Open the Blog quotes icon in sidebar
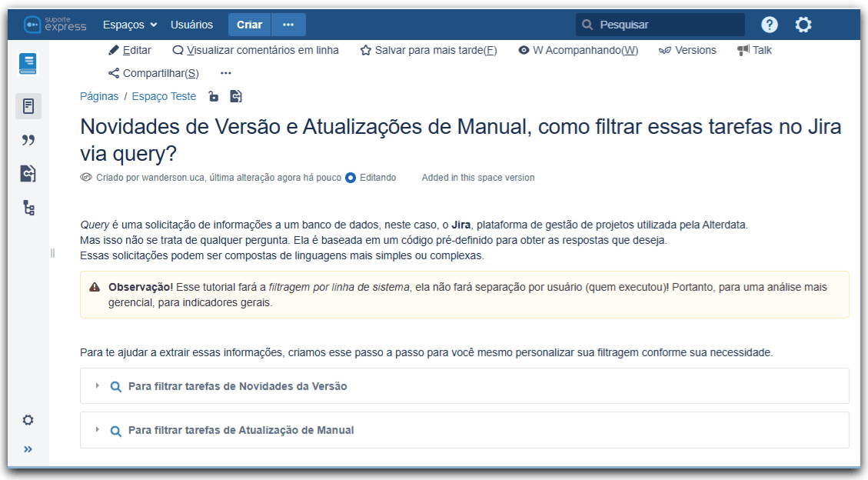 [x=28, y=140]
